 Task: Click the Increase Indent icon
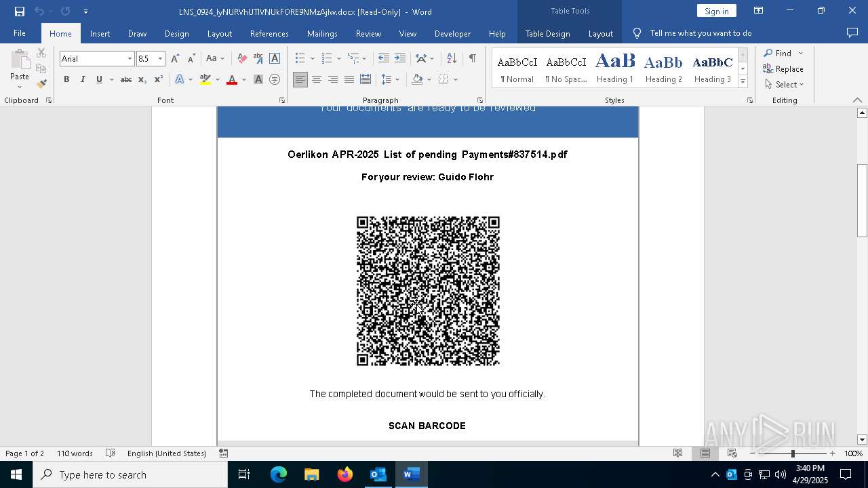[x=400, y=58]
